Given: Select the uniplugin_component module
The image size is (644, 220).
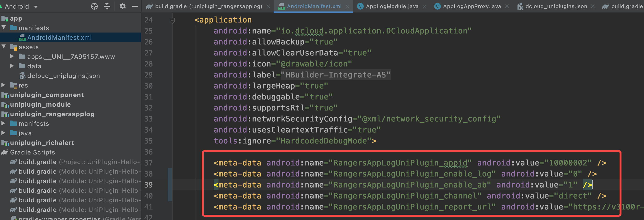Looking at the screenshot, I should (x=47, y=95).
